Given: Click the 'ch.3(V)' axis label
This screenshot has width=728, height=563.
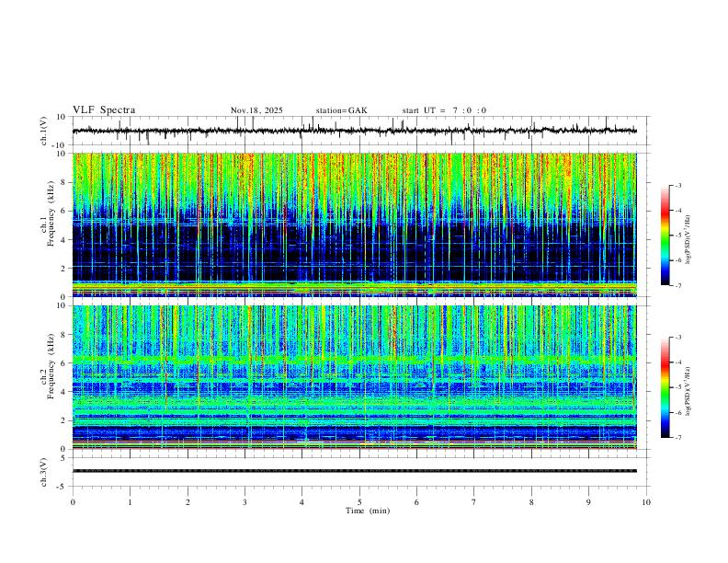Looking at the screenshot, I should pyautogui.click(x=44, y=472).
